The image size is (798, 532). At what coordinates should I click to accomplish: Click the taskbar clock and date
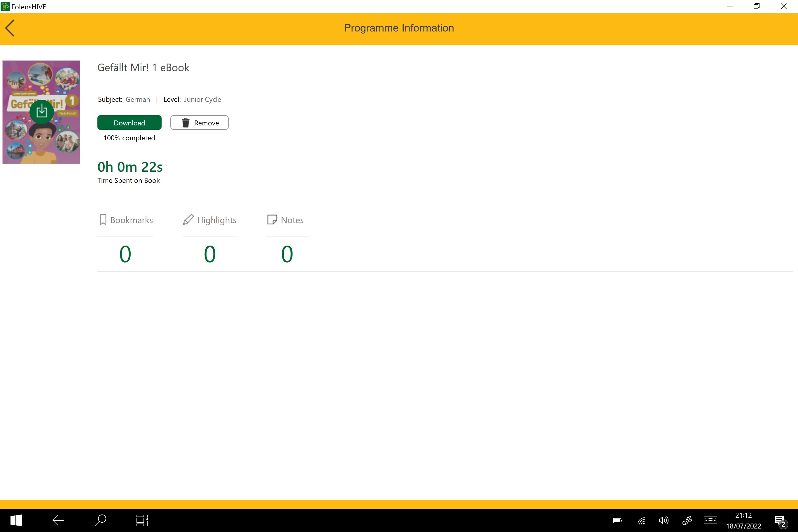point(743,520)
